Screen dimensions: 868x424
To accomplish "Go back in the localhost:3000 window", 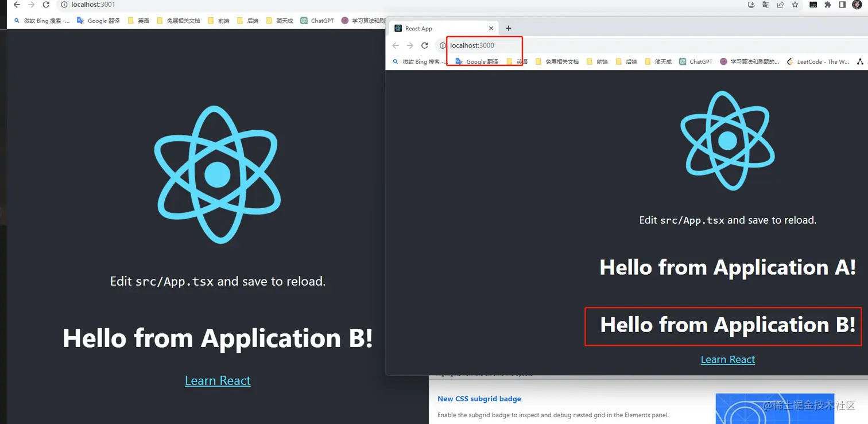I will [396, 45].
